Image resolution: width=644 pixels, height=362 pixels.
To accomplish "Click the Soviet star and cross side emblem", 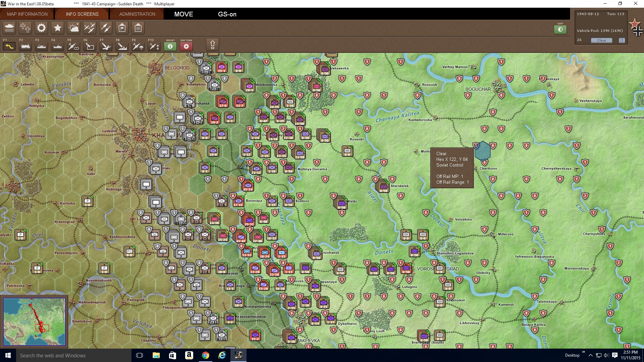I will tap(636, 27).
